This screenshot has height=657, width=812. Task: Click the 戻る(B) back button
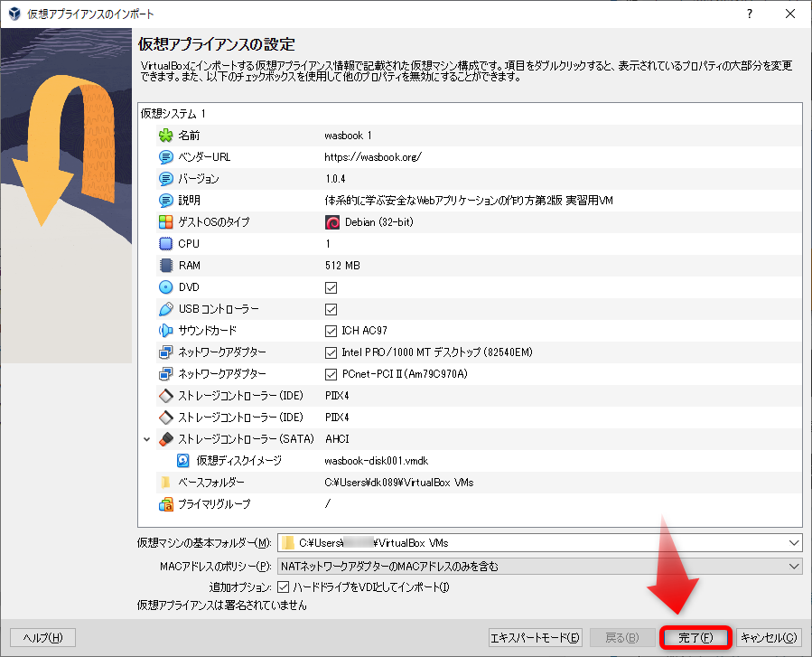(622, 638)
